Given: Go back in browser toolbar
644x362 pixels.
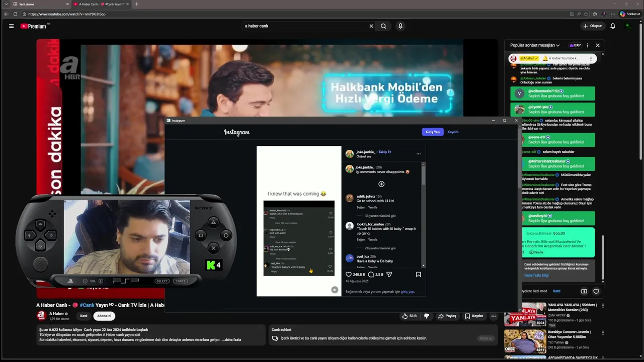Looking at the screenshot, I should pyautogui.click(x=6, y=14).
